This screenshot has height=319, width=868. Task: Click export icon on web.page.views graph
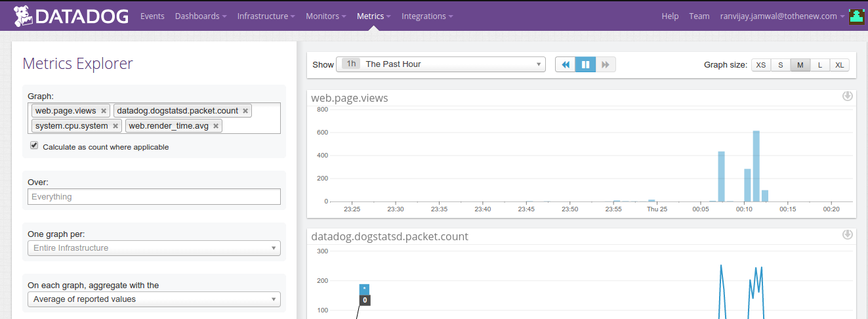click(x=848, y=96)
